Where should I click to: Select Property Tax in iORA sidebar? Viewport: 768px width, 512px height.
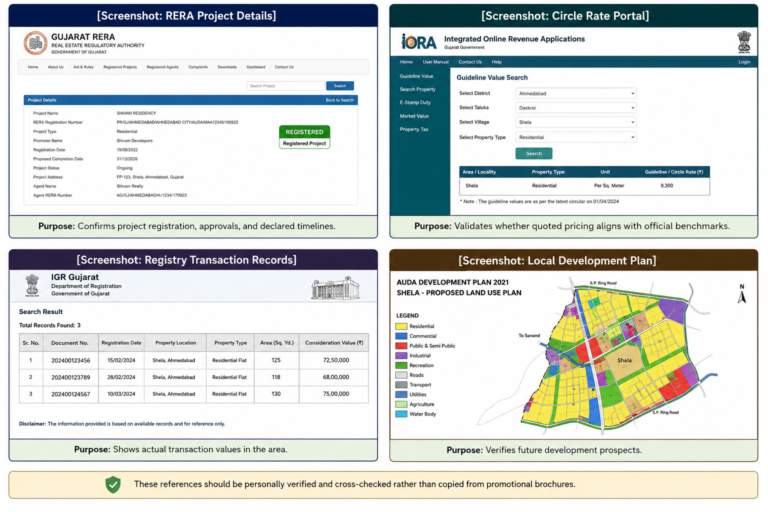click(x=414, y=129)
